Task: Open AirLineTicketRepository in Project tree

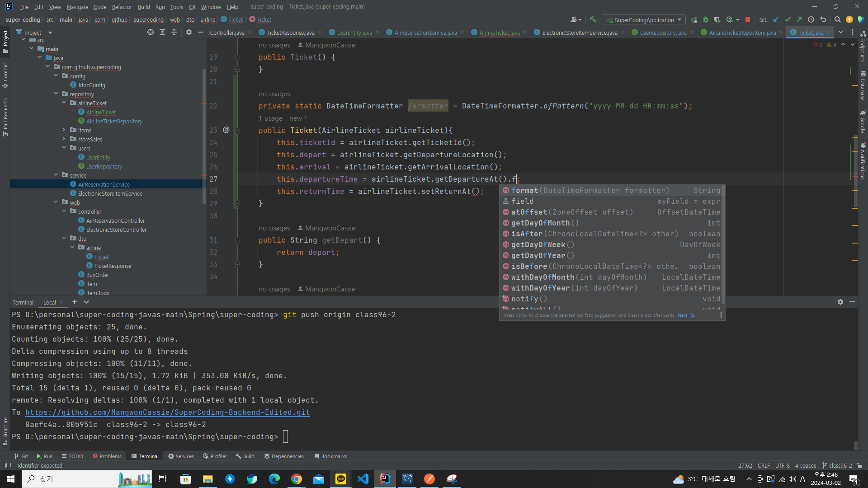Action: point(114,121)
